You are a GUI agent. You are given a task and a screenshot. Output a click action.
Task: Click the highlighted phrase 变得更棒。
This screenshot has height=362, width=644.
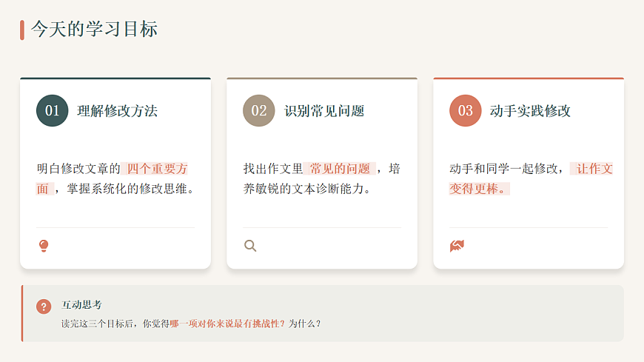(x=479, y=189)
